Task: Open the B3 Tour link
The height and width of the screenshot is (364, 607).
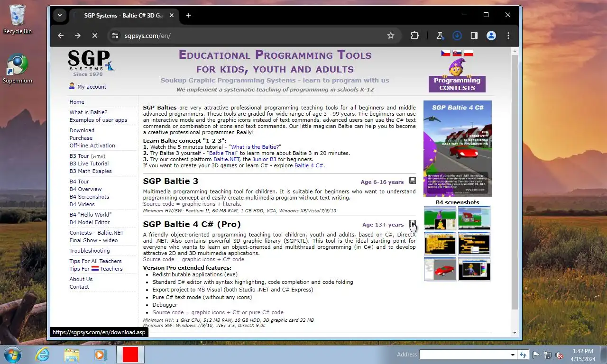Action: (x=79, y=156)
